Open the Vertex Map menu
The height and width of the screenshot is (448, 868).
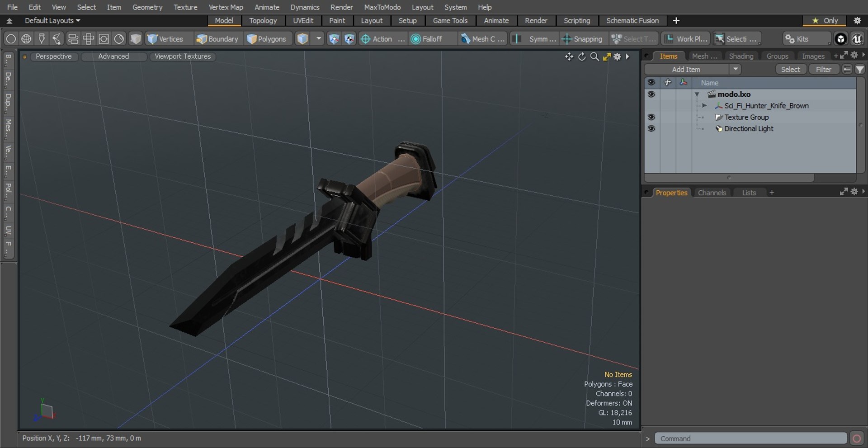point(226,7)
